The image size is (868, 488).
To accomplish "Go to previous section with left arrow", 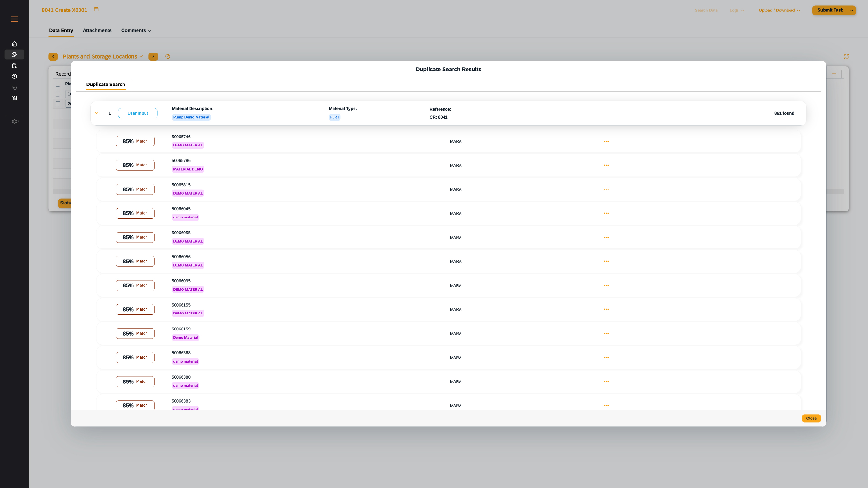I will 53,56.
